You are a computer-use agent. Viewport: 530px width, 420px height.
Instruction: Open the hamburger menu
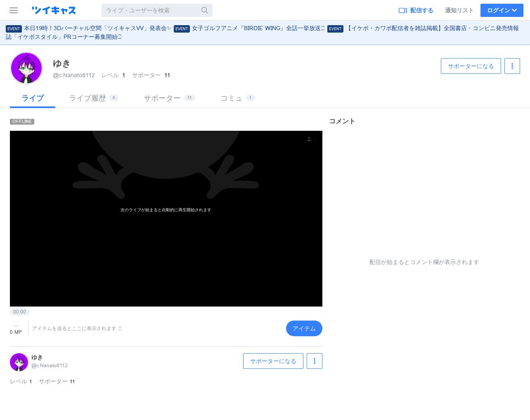14,10
